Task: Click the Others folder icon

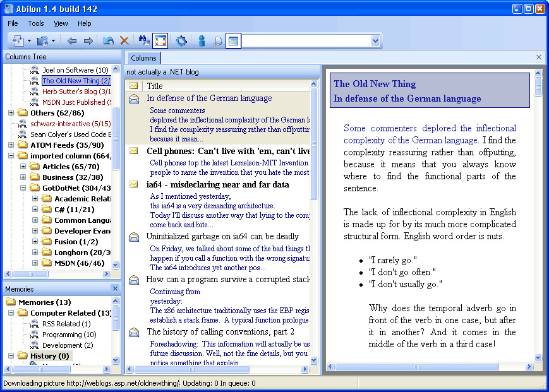Action: click(23, 112)
